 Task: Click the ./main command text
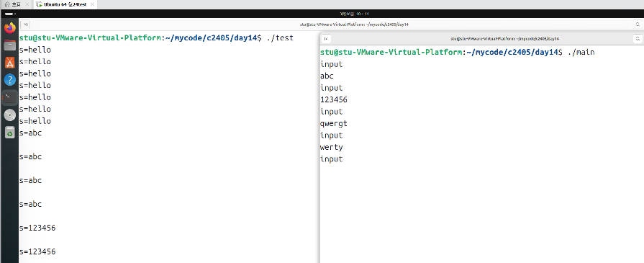[x=581, y=53]
